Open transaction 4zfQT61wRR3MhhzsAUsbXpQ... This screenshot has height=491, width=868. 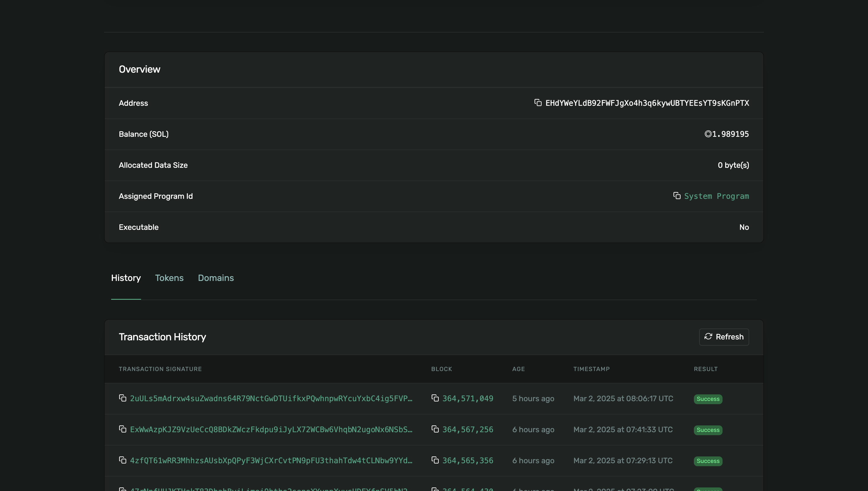(271, 461)
